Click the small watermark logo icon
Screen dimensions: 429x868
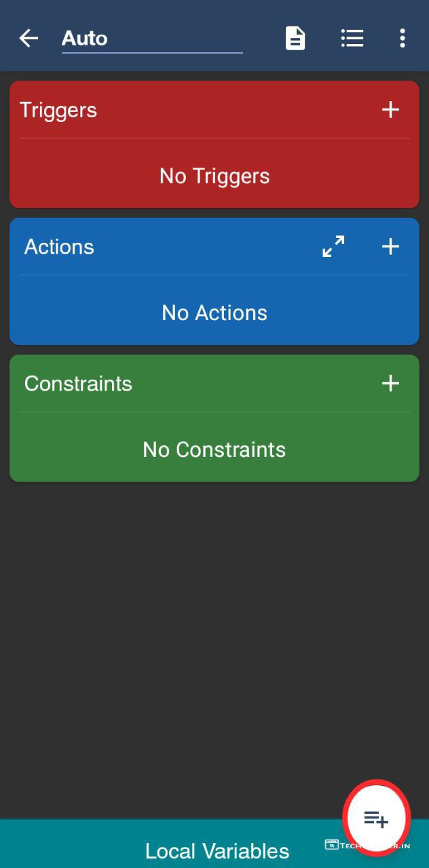(331, 844)
